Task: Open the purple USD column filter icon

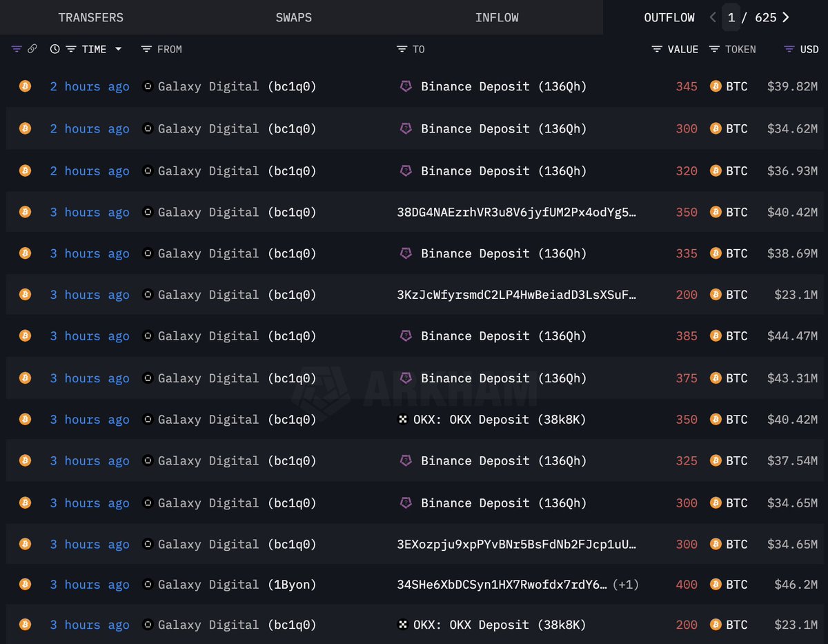Action: click(789, 49)
